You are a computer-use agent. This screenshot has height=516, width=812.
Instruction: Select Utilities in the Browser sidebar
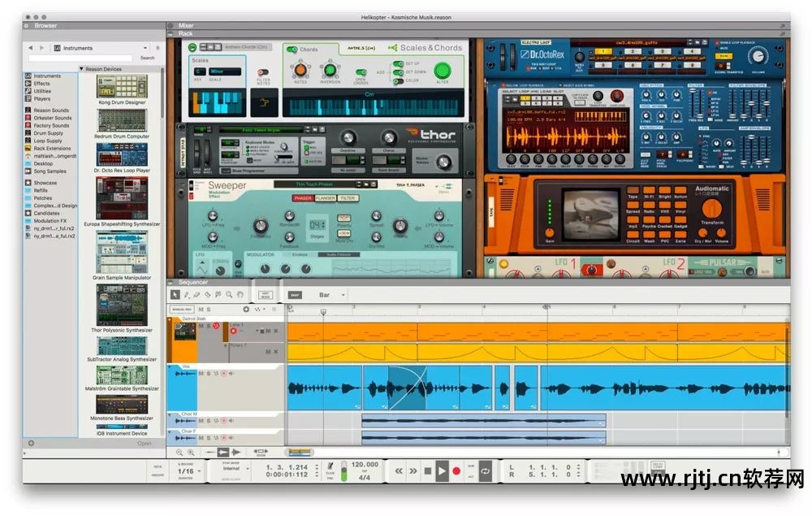(x=42, y=91)
